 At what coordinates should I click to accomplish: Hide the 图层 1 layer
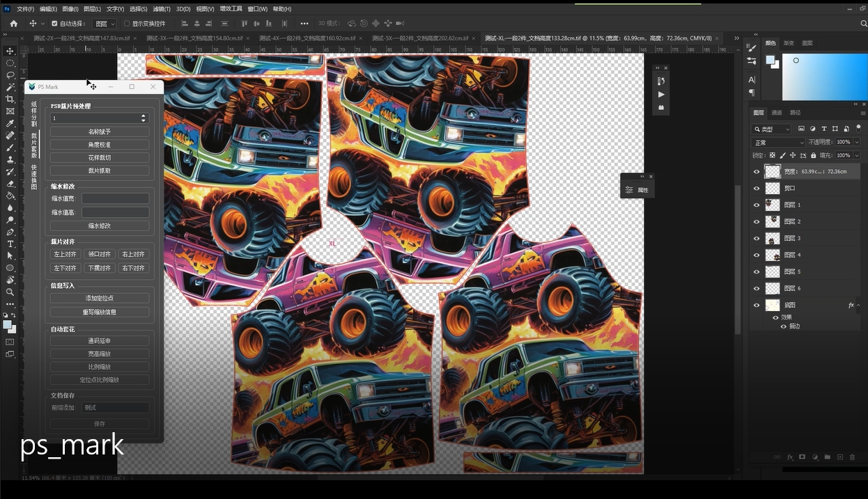click(x=757, y=205)
